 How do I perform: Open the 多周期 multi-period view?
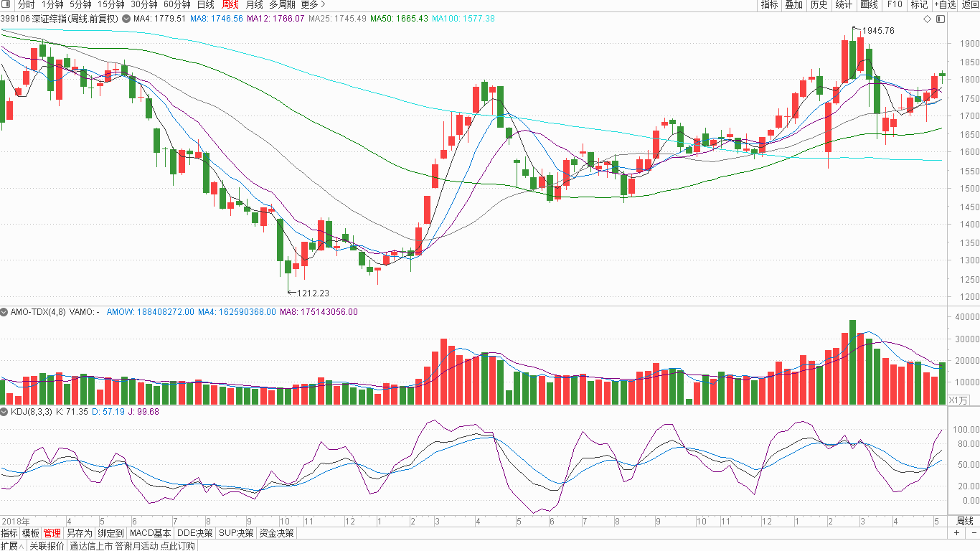(282, 4)
